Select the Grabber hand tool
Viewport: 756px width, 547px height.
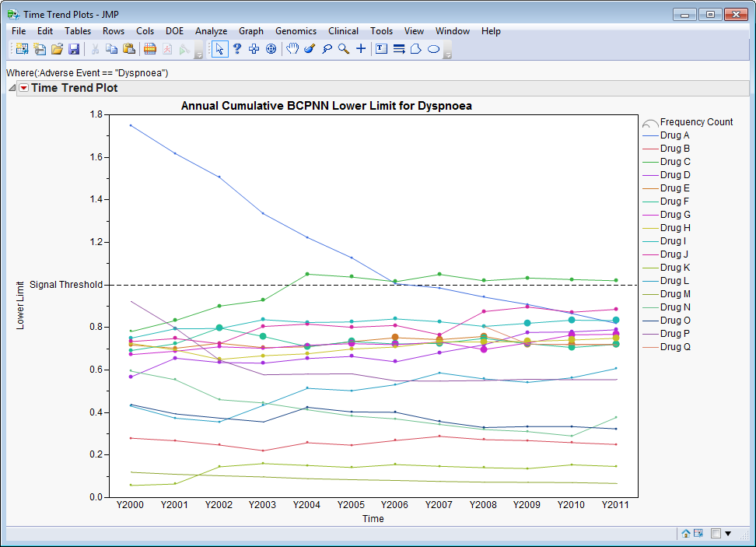tap(292, 49)
